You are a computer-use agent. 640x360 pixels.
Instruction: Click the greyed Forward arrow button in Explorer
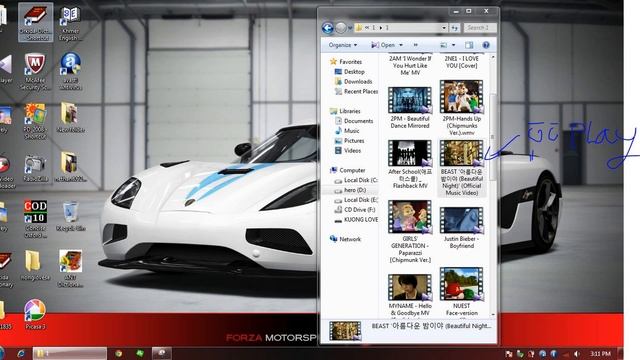point(340,28)
